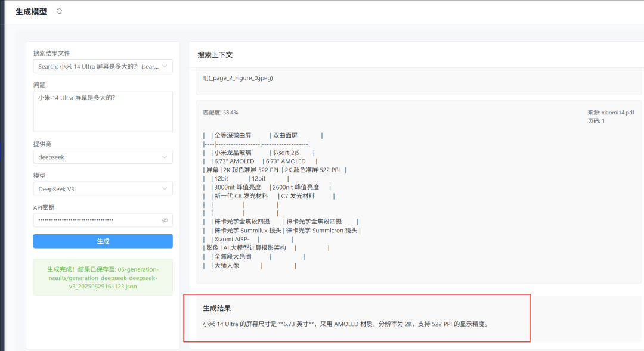The image size is (644, 351).
Task: Click the 小米龙晶玻璃 table row
Action: coord(259,153)
